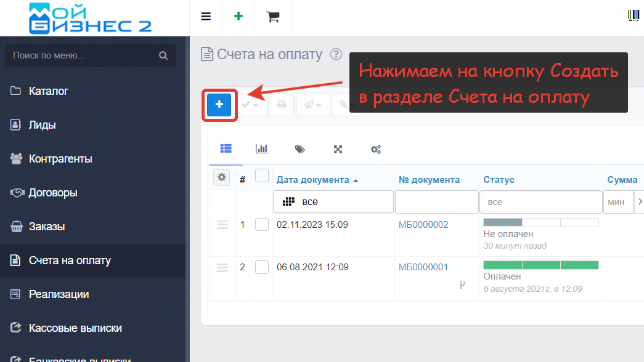This screenshot has height=362, width=644.
Task: Click the minimum sum мин filter field
Action: 619,202
